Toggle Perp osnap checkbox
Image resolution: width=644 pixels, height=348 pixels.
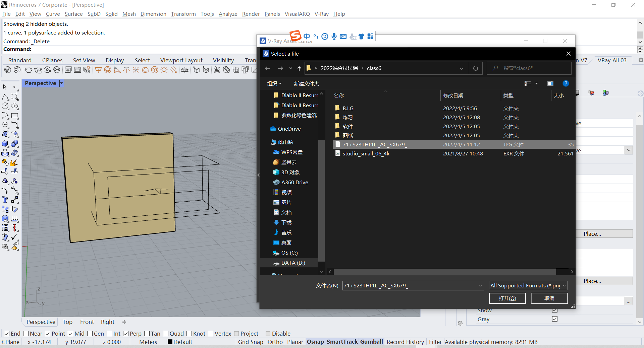[126, 334]
